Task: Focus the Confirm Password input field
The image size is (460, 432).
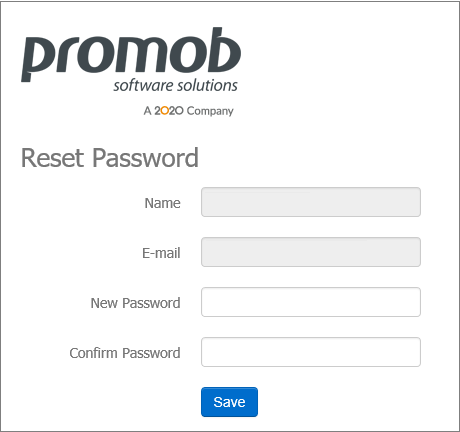Action: (311, 352)
